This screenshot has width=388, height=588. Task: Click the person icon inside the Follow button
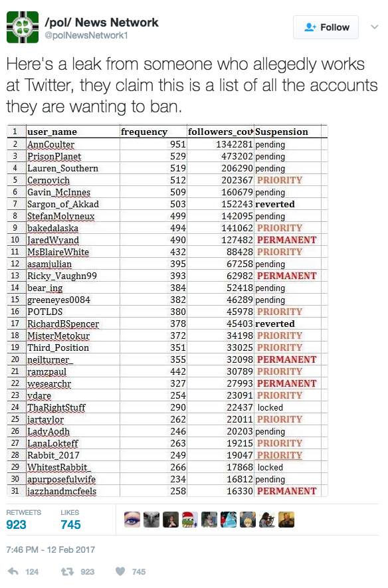(310, 27)
